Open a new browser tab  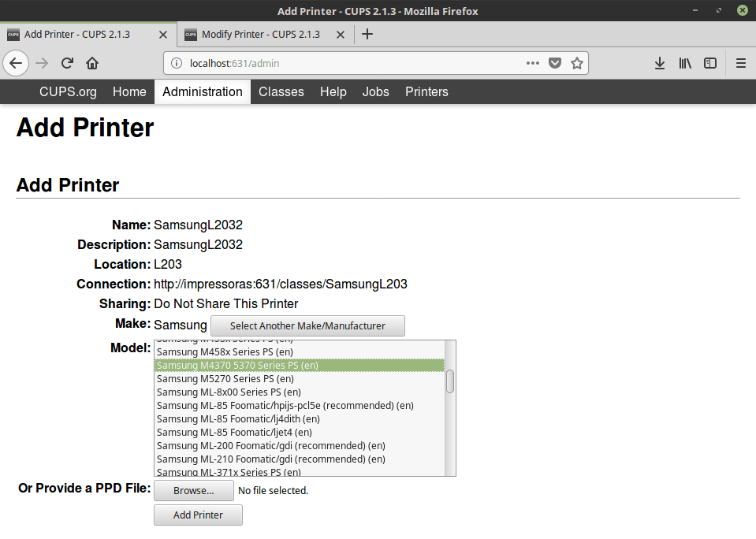[367, 34]
